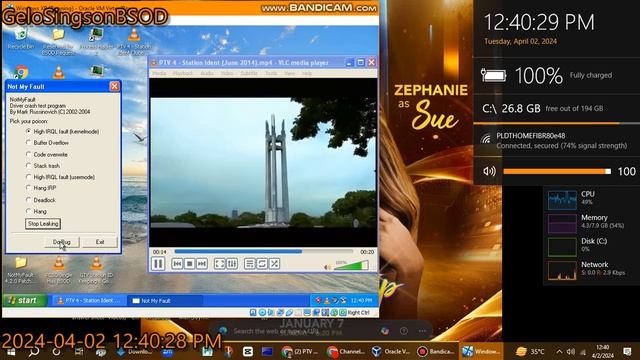Viewport: 640px width, 360px height.
Task: Toggle VLC fullscreen mode
Action: coord(220,264)
